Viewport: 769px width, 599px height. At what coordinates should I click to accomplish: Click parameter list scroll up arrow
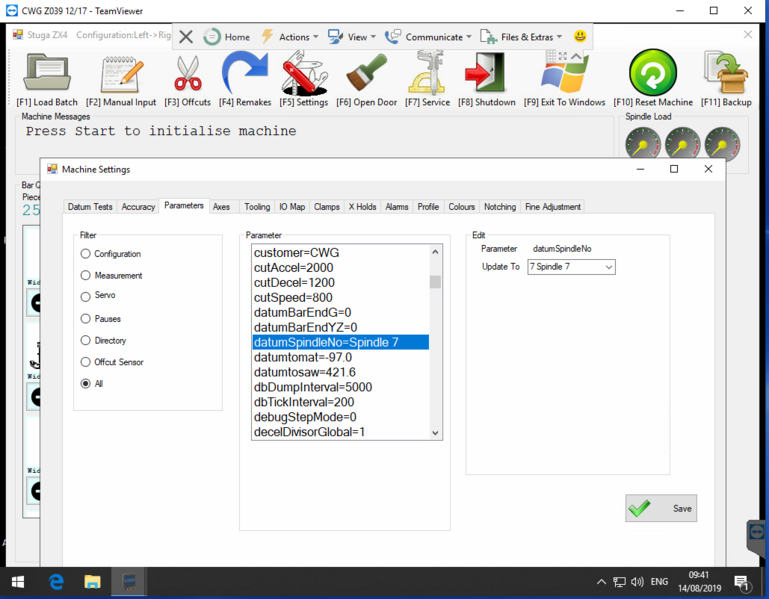435,252
